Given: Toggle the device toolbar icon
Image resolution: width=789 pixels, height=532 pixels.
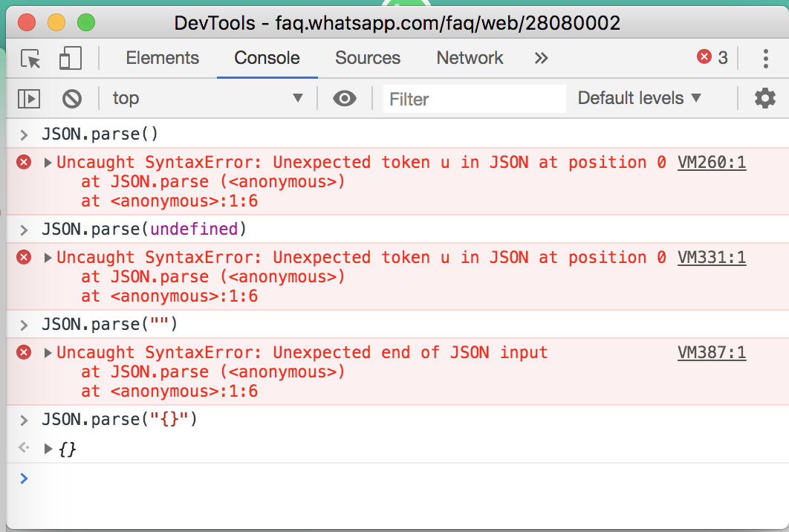Looking at the screenshot, I should point(70,59).
